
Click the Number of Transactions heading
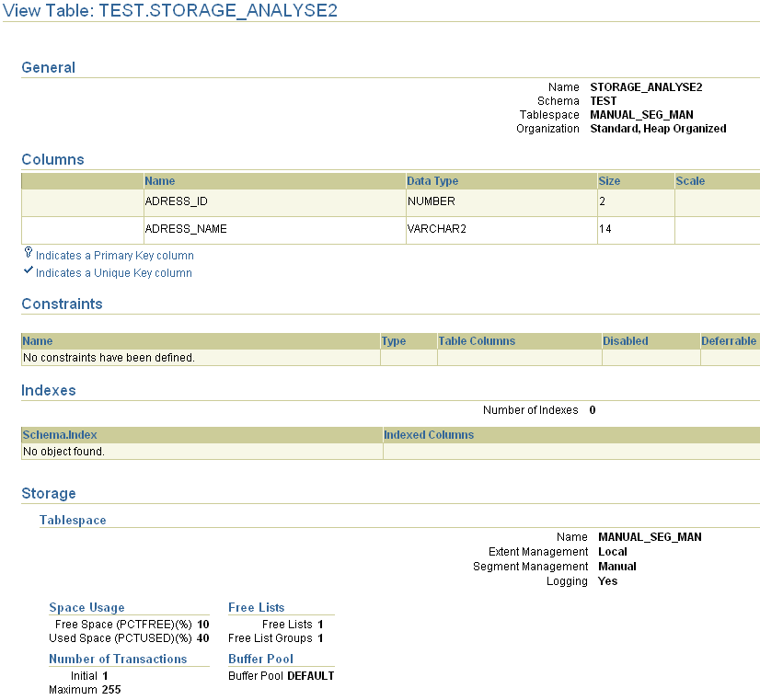[x=118, y=659]
